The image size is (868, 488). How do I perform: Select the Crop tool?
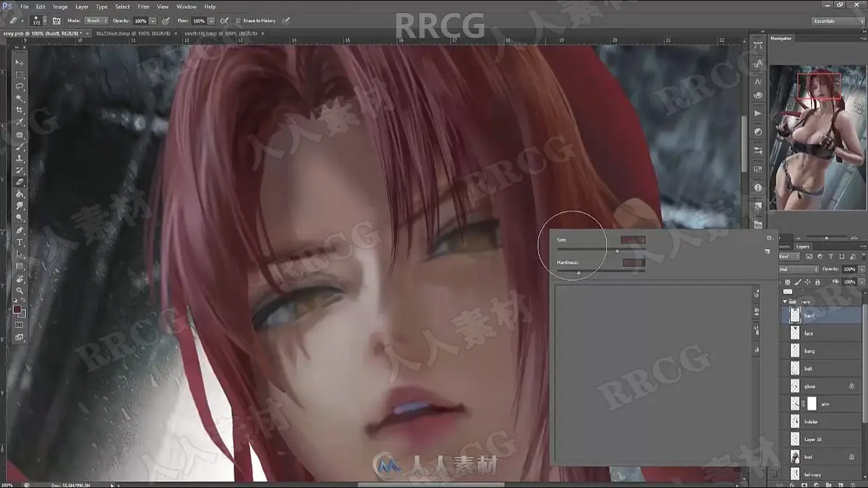point(20,110)
